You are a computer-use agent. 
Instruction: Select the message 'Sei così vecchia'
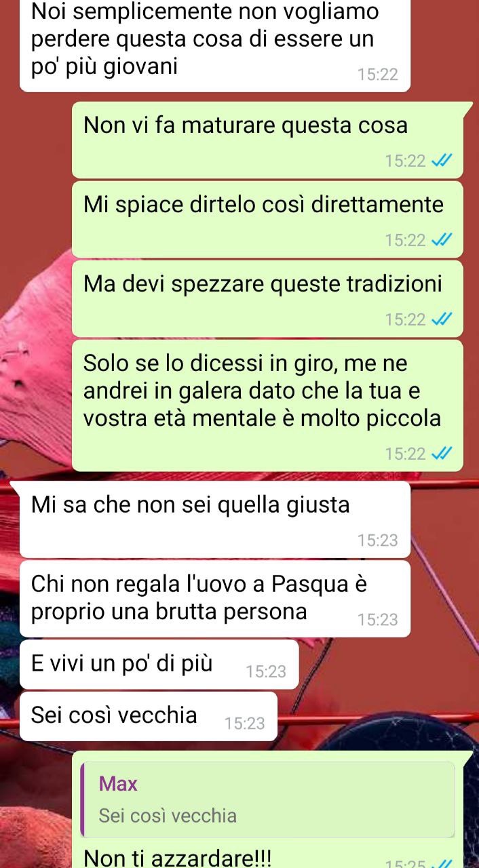click(x=149, y=716)
